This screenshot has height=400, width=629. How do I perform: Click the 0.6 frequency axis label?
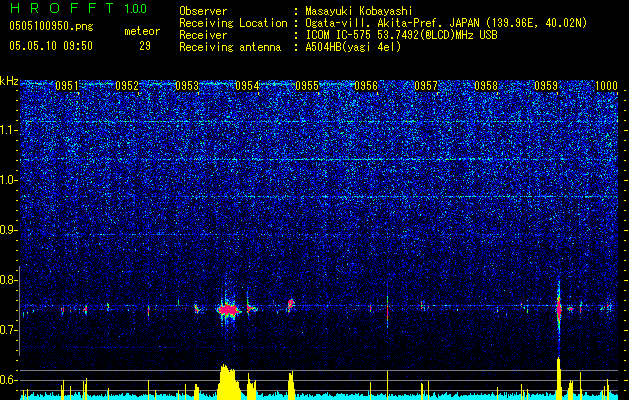click(9, 380)
